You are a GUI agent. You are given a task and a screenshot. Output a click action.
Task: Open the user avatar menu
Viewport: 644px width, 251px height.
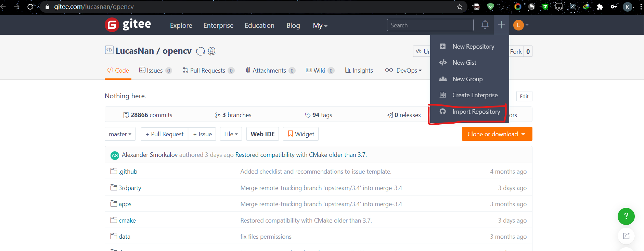521,25
